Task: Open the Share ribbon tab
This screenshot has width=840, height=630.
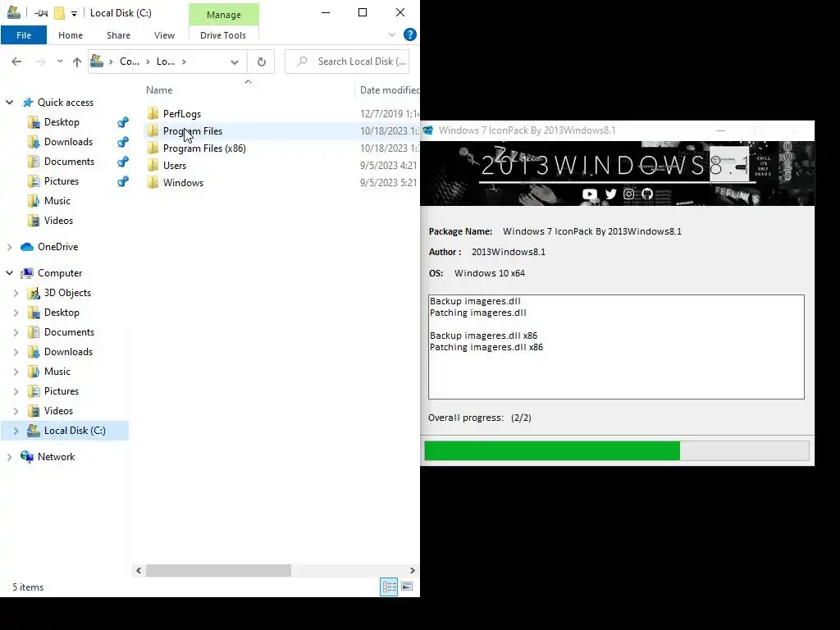Action: pos(118,35)
